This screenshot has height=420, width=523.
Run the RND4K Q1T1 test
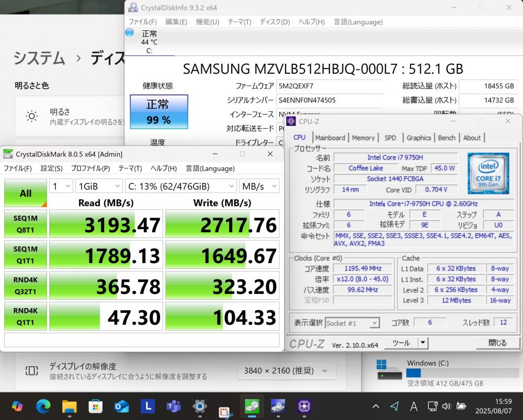tap(25, 316)
